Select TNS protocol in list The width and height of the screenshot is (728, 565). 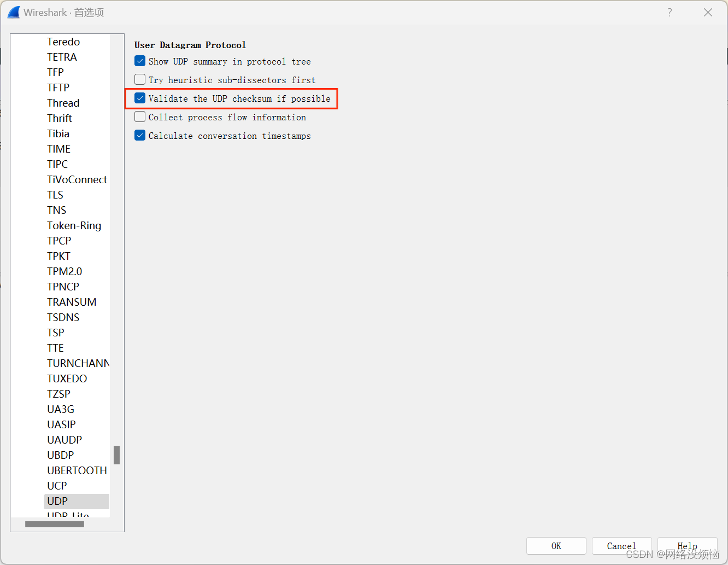pyautogui.click(x=56, y=210)
